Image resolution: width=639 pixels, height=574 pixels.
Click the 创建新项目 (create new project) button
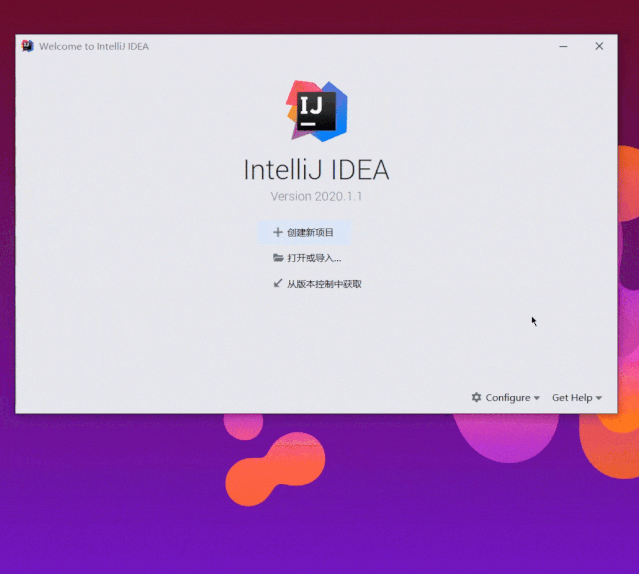click(x=304, y=233)
